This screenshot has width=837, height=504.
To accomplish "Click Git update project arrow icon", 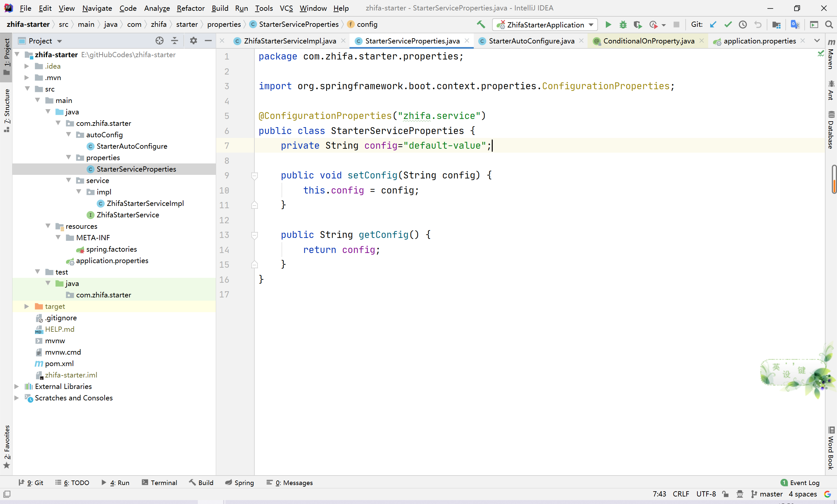I will [x=713, y=25].
